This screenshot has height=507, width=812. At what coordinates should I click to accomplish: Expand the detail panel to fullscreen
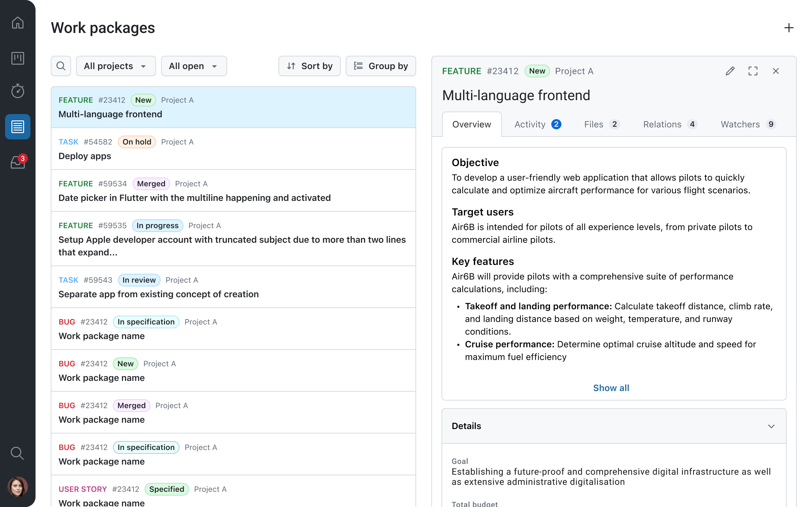[x=753, y=71]
